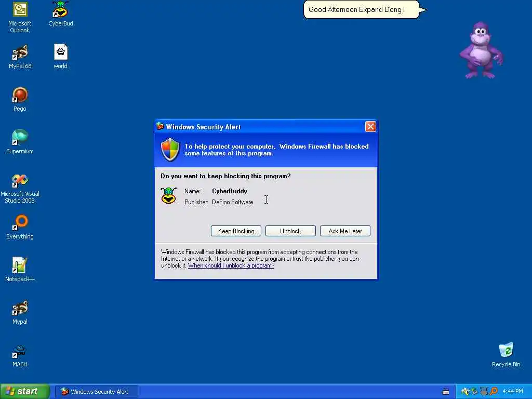
Task: Click the Windows Security Alert taskbar button
Action: (x=97, y=392)
